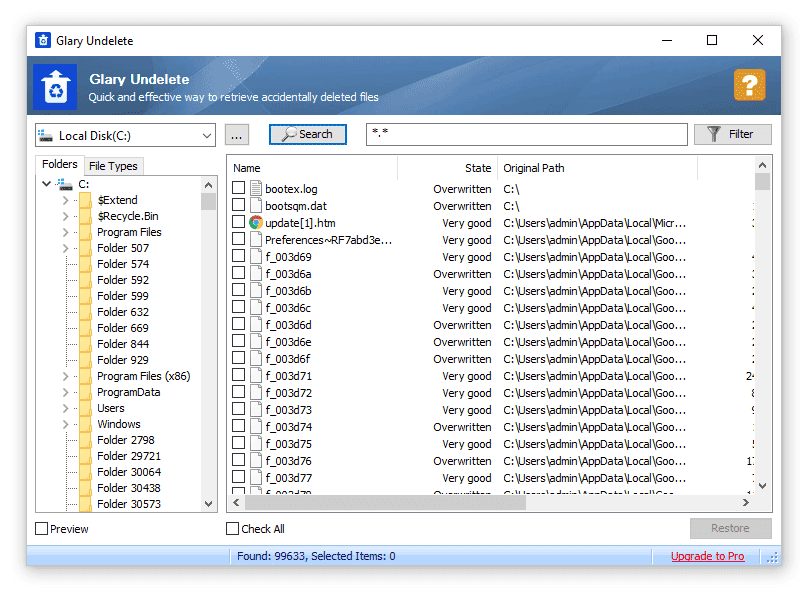Check the f_003d6b file checkbox
Image resolution: width=812 pixels, height=599 pixels.
click(x=238, y=290)
